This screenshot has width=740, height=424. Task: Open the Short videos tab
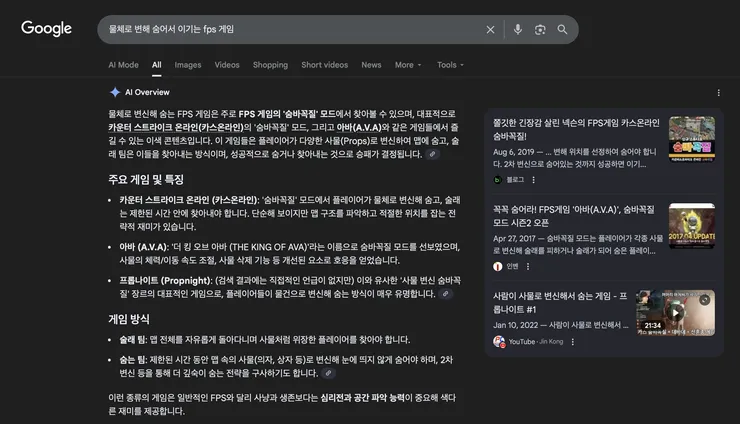coord(325,65)
